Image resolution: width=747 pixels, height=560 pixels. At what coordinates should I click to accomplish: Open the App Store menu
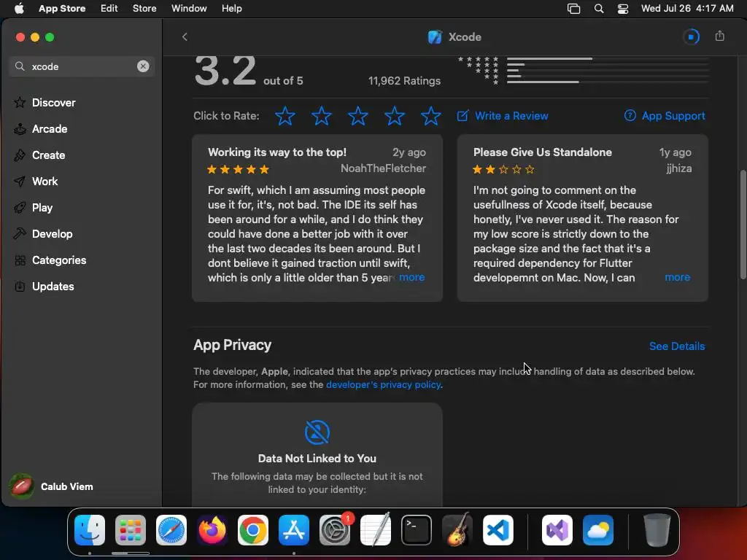point(62,8)
